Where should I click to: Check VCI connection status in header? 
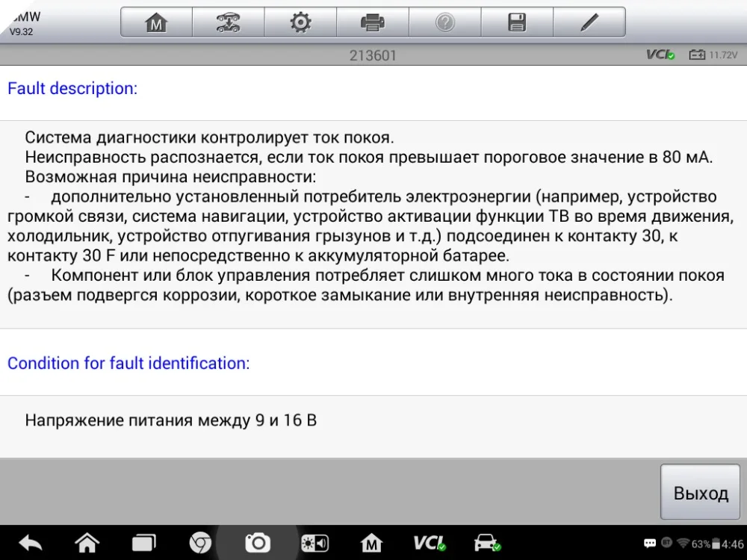(x=660, y=55)
